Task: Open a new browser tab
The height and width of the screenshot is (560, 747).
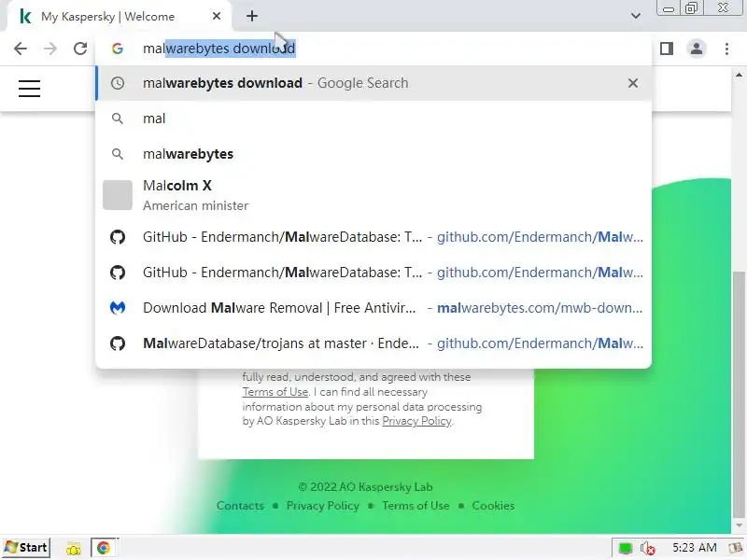Action: click(x=252, y=16)
